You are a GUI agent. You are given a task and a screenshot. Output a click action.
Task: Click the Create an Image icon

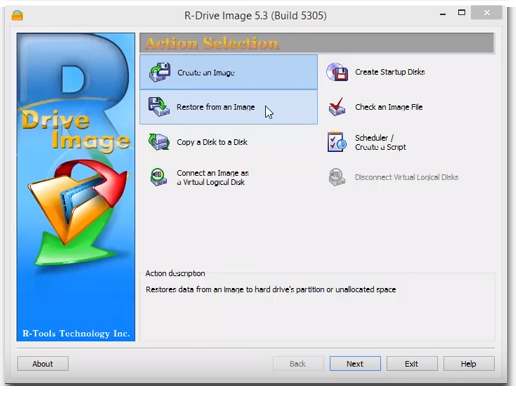coord(160,72)
